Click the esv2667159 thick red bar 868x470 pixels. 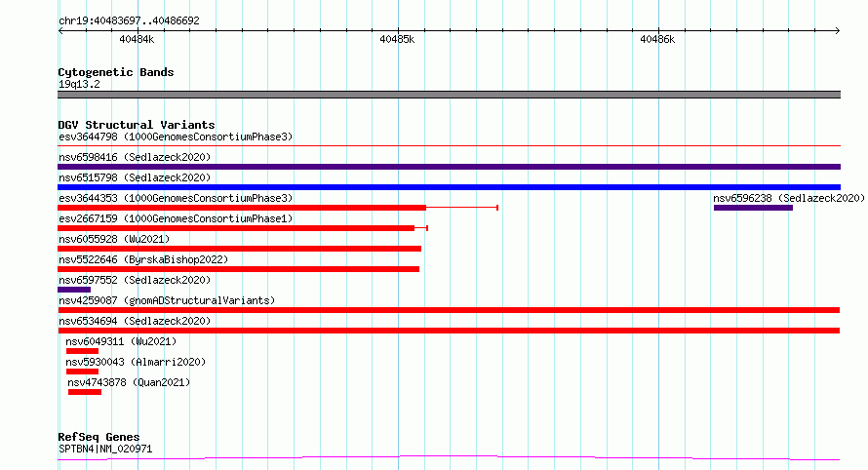pyautogui.click(x=236, y=228)
